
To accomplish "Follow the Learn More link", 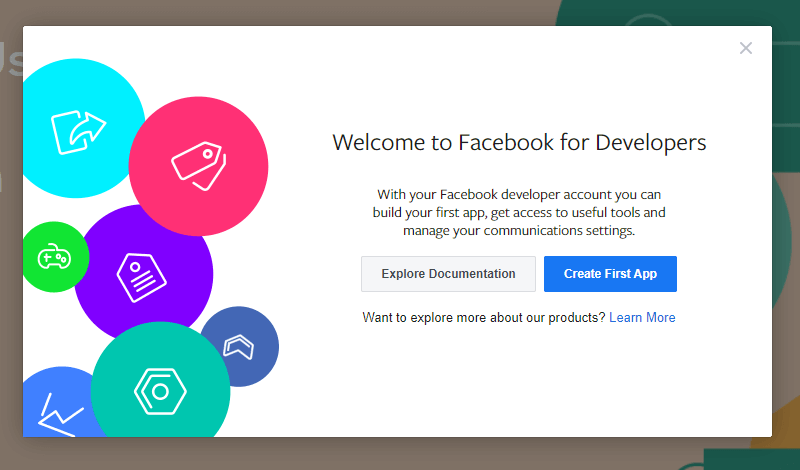I will [x=642, y=317].
